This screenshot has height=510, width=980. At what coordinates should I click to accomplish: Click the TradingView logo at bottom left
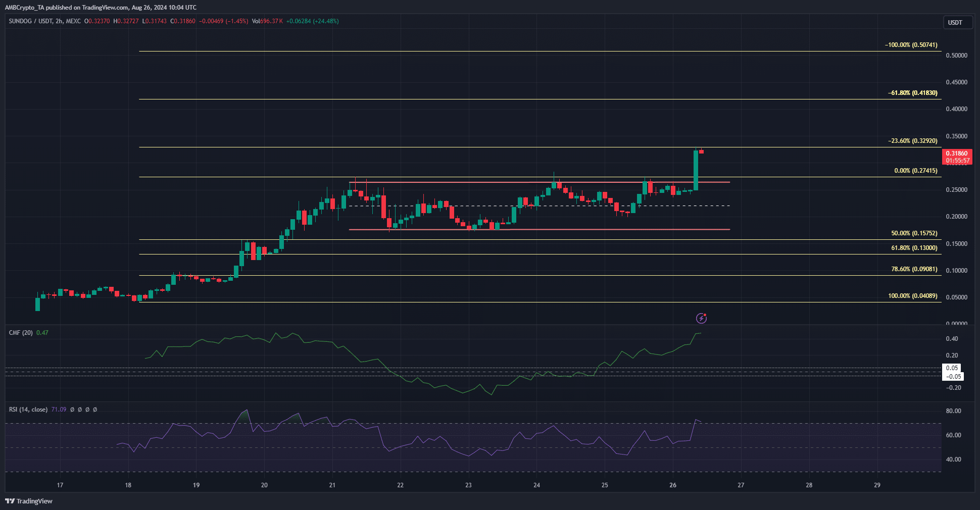(29, 501)
